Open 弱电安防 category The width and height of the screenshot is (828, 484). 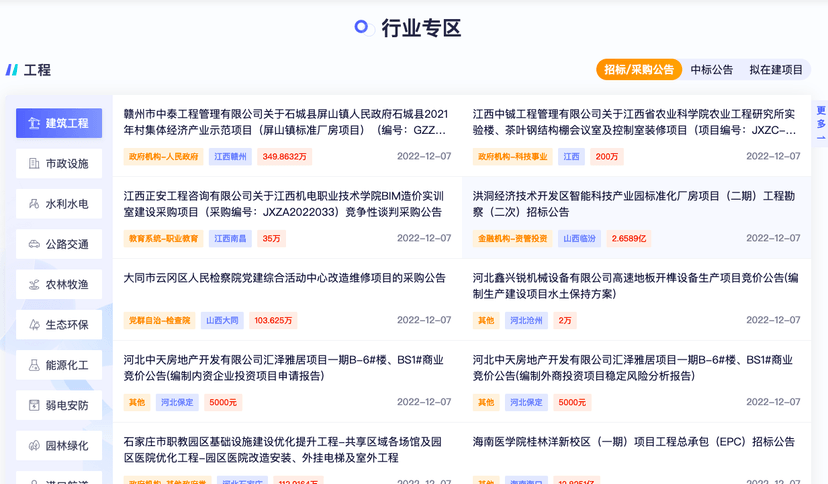coord(59,405)
